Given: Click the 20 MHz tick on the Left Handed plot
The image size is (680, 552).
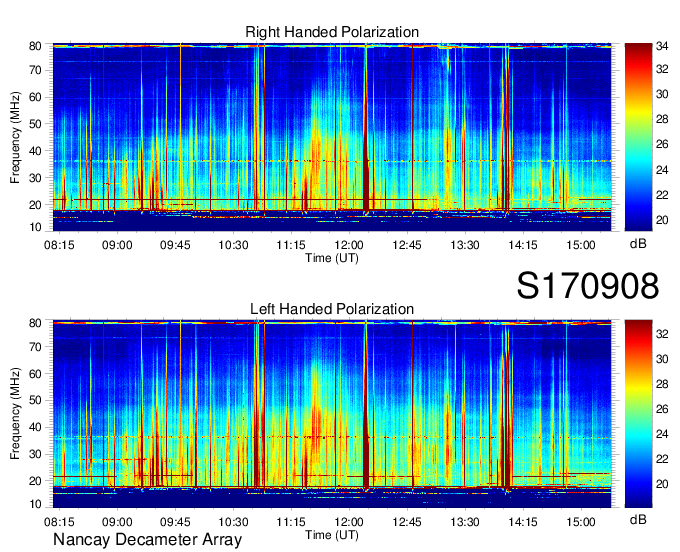Looking at the screenshot, I should [x=35, y=481].
